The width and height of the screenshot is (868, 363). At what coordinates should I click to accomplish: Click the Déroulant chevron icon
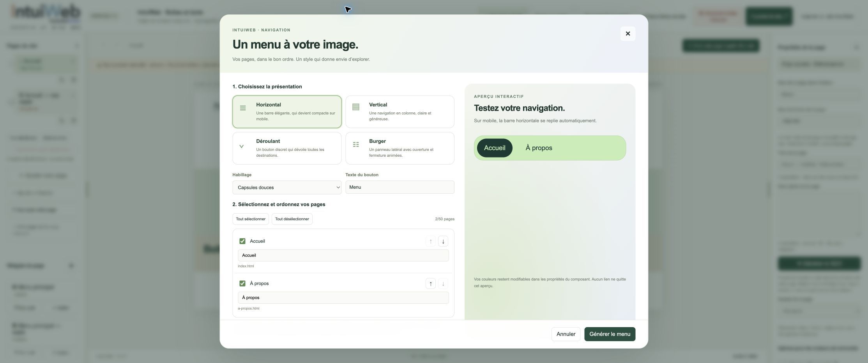(242, 147)
